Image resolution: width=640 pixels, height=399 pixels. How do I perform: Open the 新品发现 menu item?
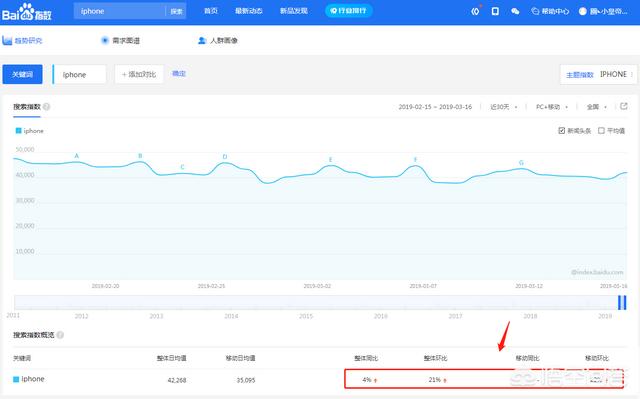[293, 11]
